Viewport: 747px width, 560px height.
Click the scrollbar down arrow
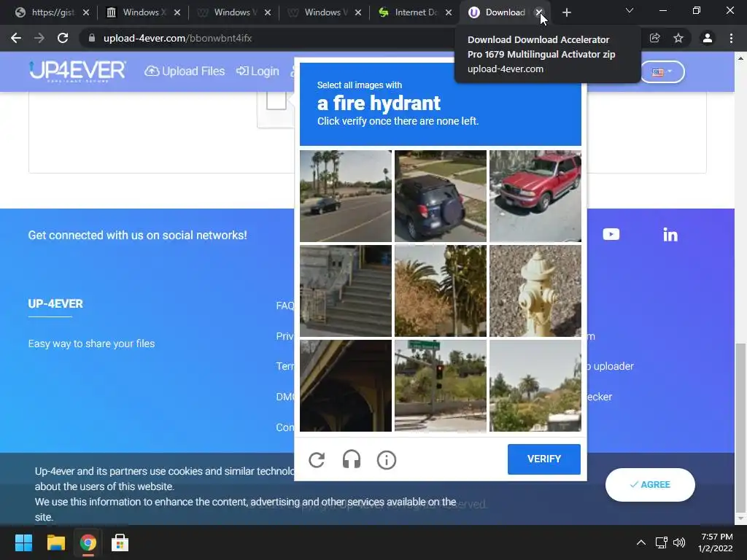740,518
